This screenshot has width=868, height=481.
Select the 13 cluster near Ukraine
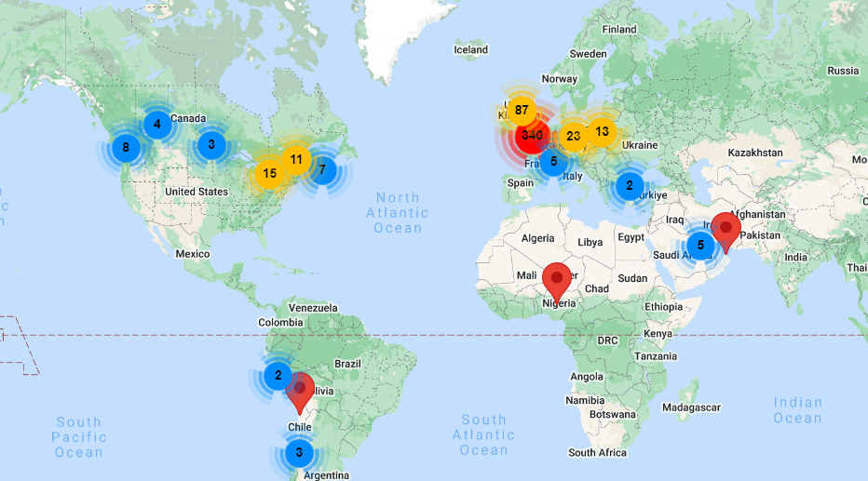pyautogui.click(x=602, y=131)
